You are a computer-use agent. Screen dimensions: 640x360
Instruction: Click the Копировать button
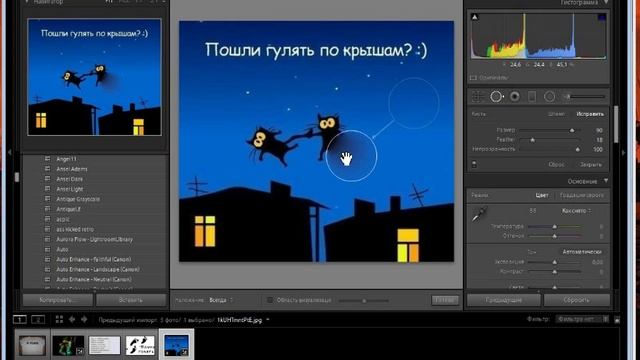tap(58, 300)
